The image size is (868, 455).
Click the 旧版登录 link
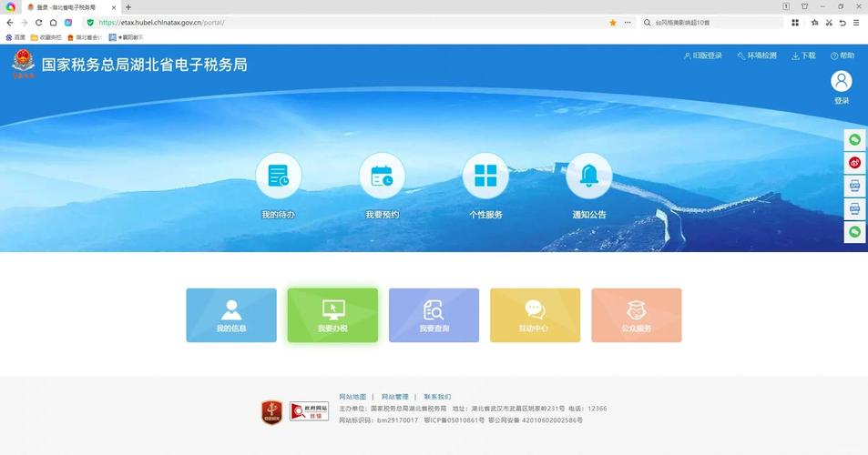[x=703, y=56]
